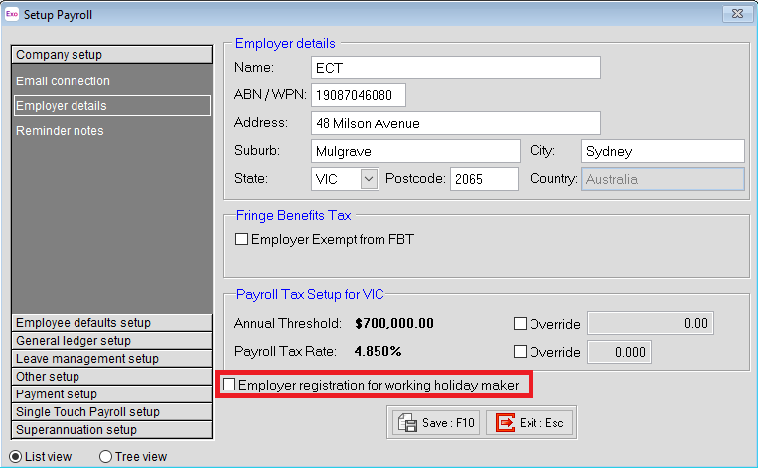Click the ABN / WPN field
This screenshot has width=758, height=468.
point(358,95)
